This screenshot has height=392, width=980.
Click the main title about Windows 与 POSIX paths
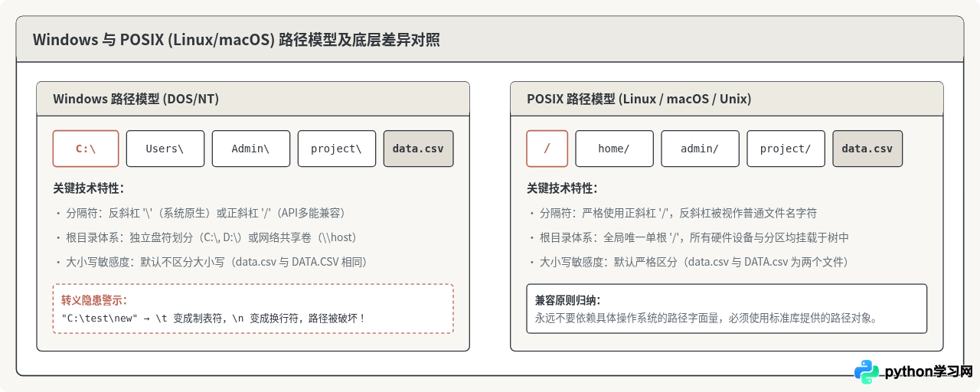[x=236, y=40]
